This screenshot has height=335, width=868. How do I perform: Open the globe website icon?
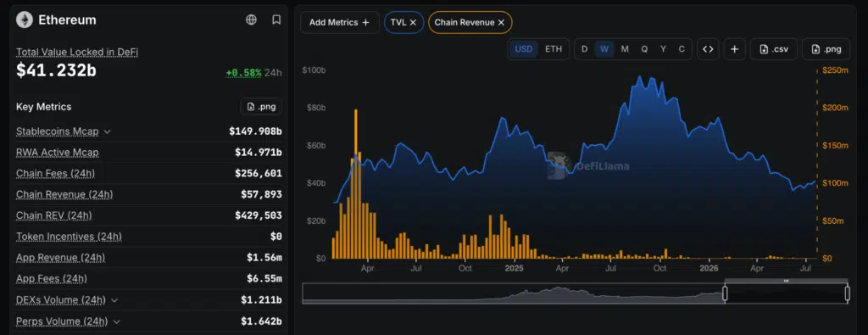coord(251,20)
